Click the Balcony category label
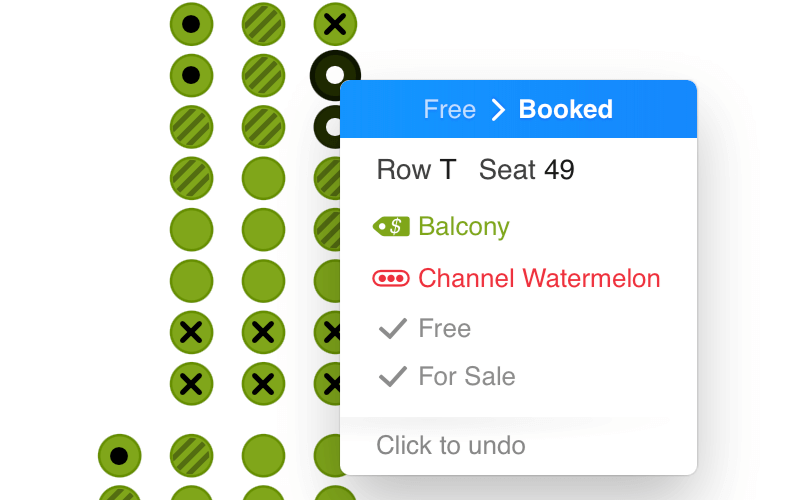This screenshot has height=500, width=800. coord(464,227)
